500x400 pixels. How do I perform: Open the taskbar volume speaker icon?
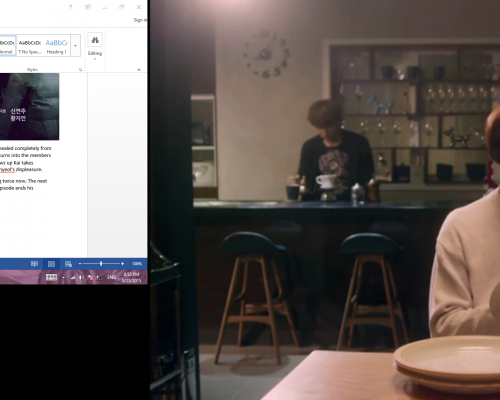[81, 277]
